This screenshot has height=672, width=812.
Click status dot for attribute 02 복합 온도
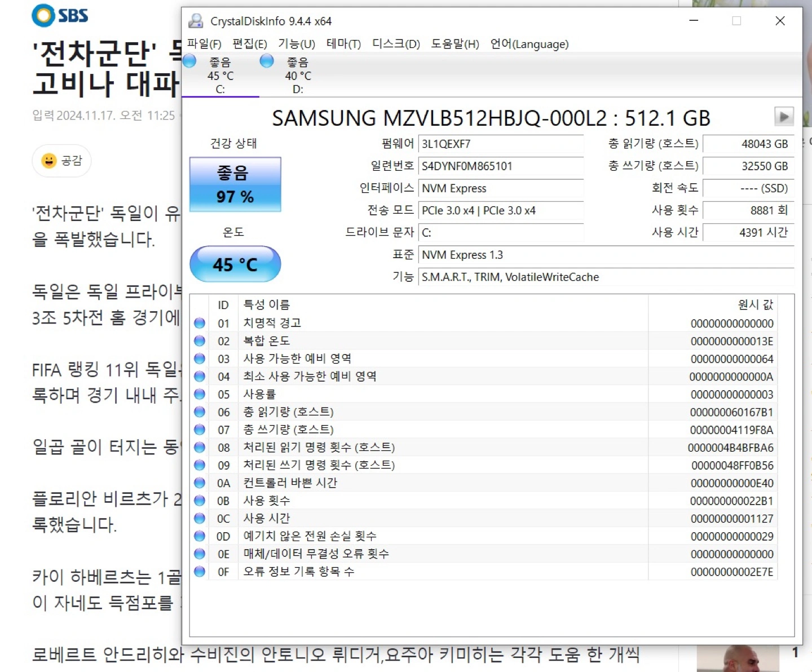tap(200, 341)
